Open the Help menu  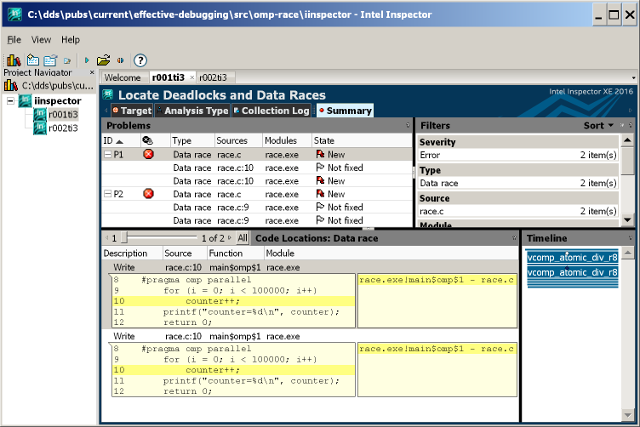[70, 40]
